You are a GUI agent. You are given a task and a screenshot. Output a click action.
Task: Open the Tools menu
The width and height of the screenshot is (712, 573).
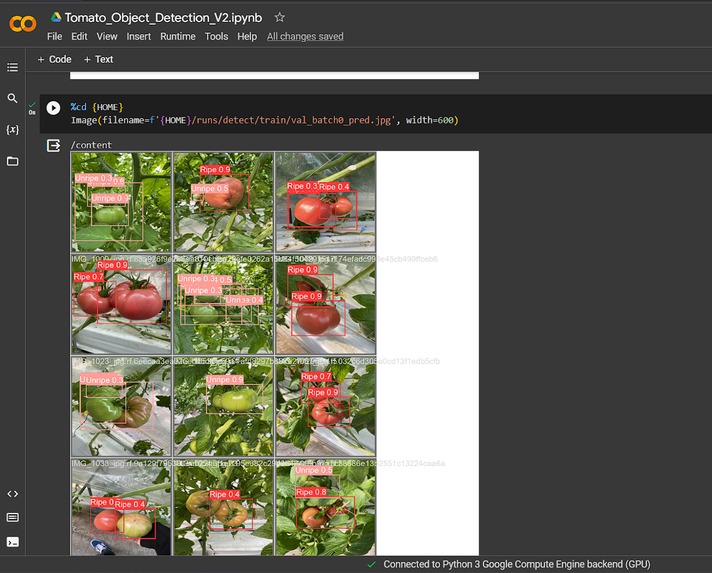click(216, 36)
